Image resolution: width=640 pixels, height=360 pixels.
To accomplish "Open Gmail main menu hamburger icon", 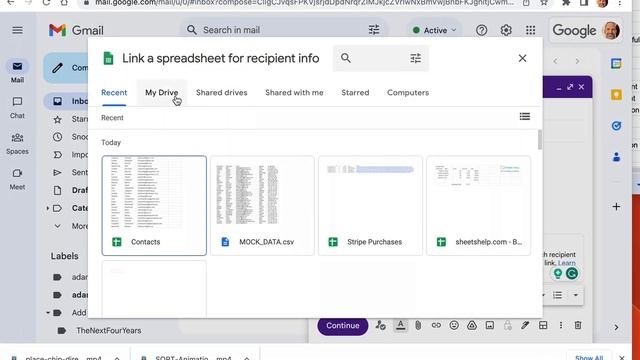I will (x=17, y=30).
